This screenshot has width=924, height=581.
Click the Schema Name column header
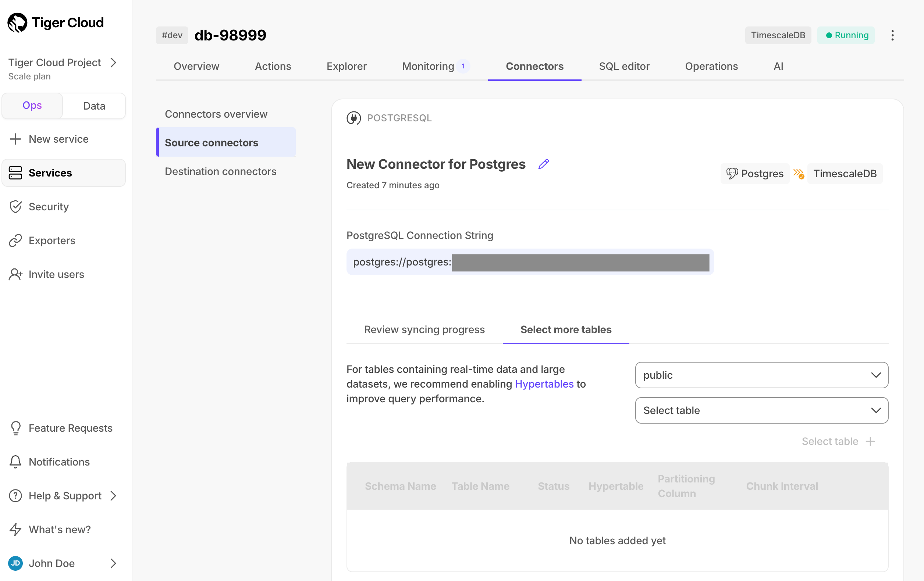point(400,486)
